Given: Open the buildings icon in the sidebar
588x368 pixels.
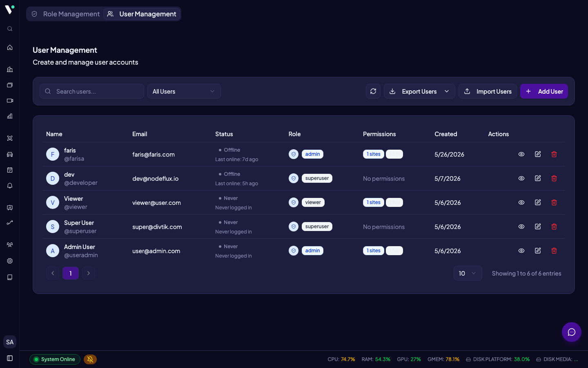Looking at the screenshot, I should [x=10, y=70].
